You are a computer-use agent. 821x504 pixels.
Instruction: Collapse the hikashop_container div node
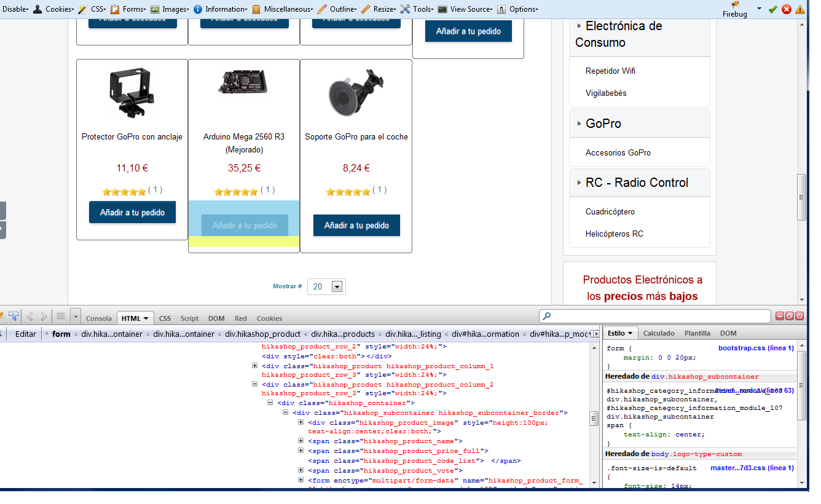tap(270, 403)
